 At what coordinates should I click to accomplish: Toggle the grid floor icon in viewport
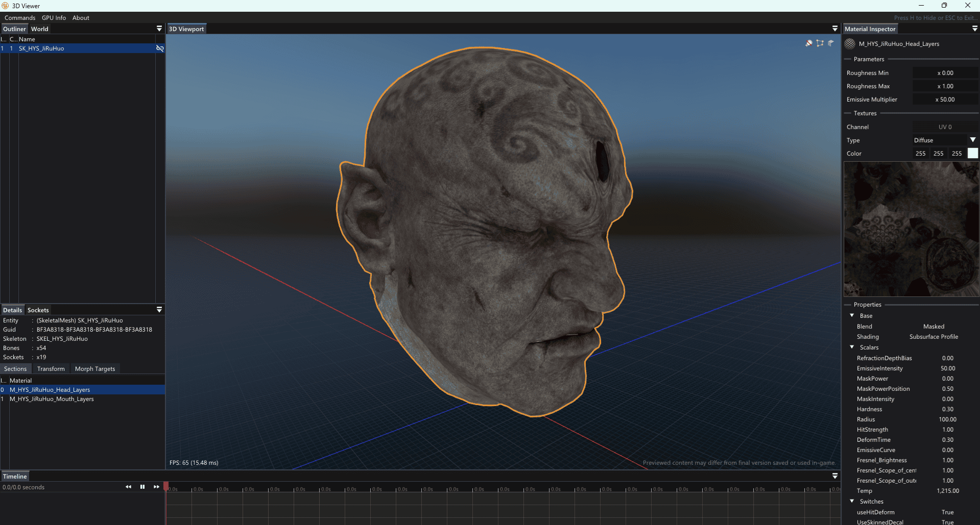point(831,43)
